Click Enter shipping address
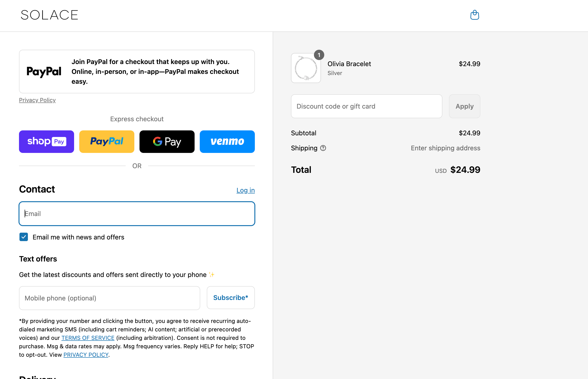The height and width of the screenshot is (379, 588). click(445, 148)
